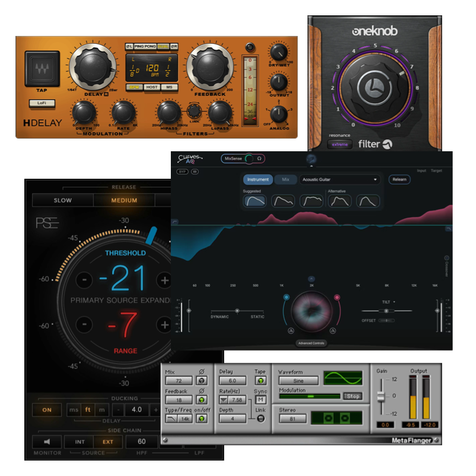Select the second Alternative curve thumbnail
This screenshot has height=476, width=476.
pyautogui.click(x=368, y=202)
